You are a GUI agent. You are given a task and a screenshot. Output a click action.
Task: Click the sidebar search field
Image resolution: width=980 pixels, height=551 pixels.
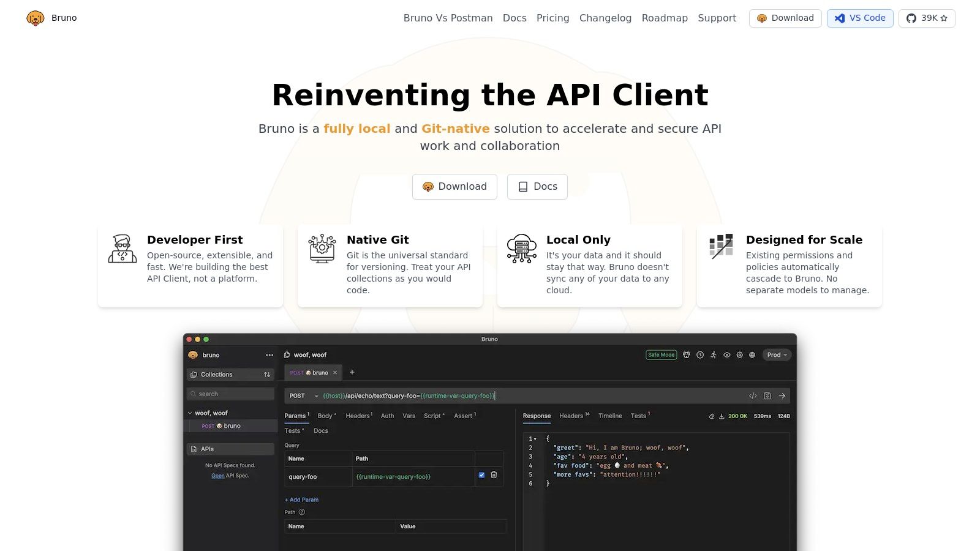[230, 394]
